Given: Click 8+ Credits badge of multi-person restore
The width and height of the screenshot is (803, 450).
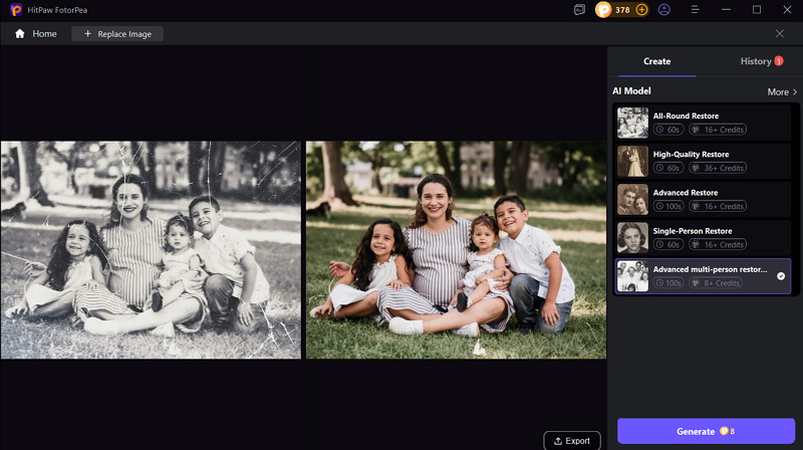Looking at the screenshot, I should click(716, 283).
